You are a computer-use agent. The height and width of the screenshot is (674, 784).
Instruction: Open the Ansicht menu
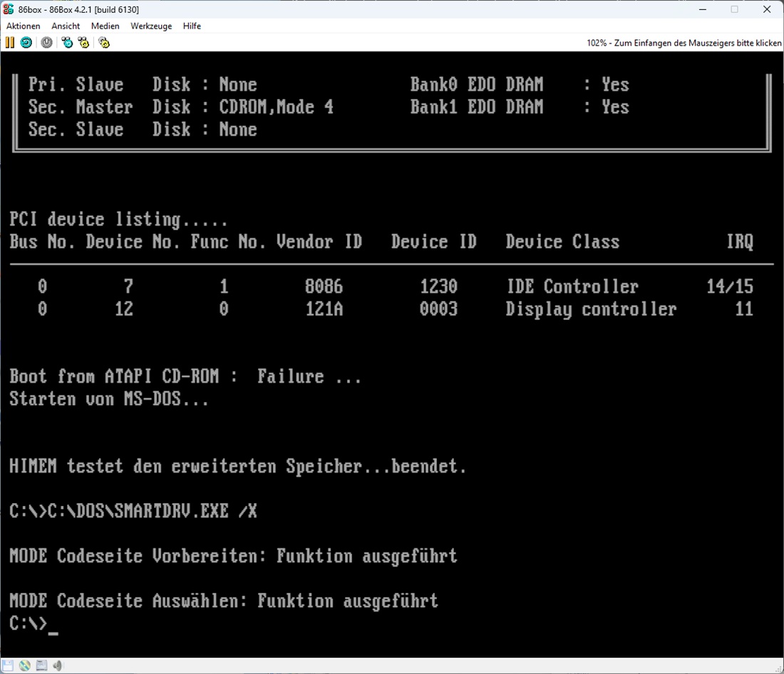pos(66,26)
